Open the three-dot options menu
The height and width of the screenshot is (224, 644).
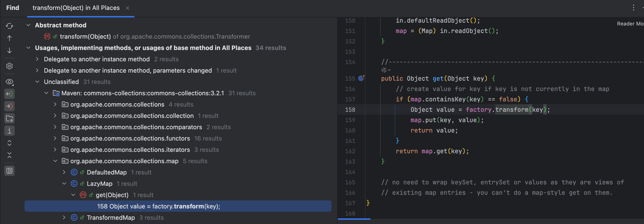633,8
